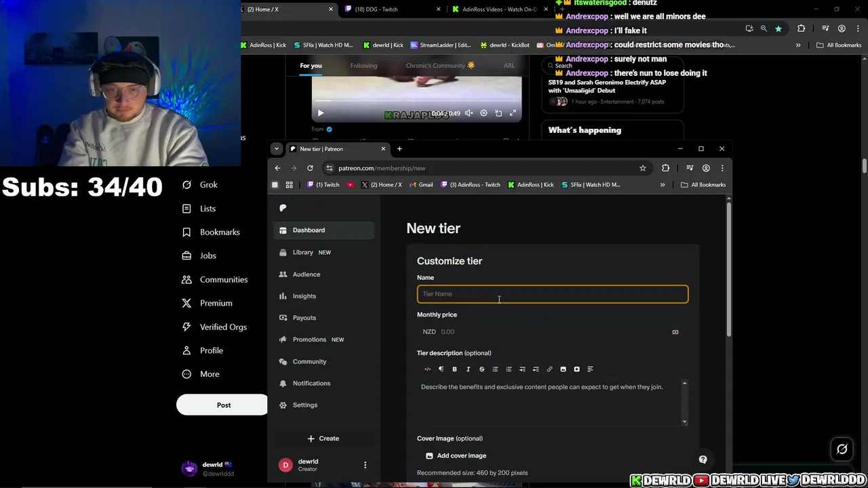
Task: Insert numbered list in tier description
Action: pos(509,369)
